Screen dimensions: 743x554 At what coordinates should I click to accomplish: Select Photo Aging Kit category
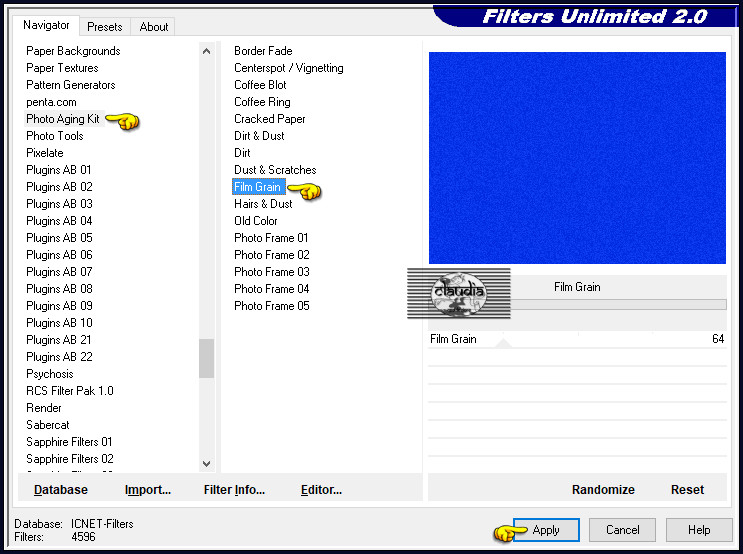[x=63, y=119]
